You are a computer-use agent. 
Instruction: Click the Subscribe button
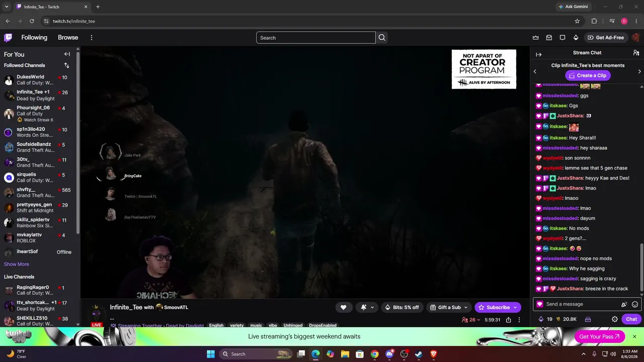pyautogui.click(x=498, y=307)
